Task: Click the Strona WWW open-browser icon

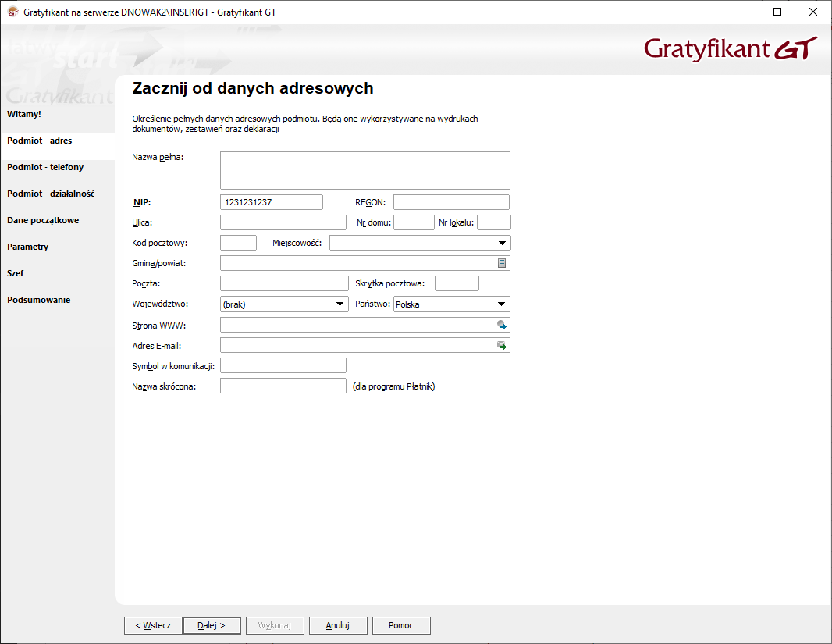Action: point(501,325)
